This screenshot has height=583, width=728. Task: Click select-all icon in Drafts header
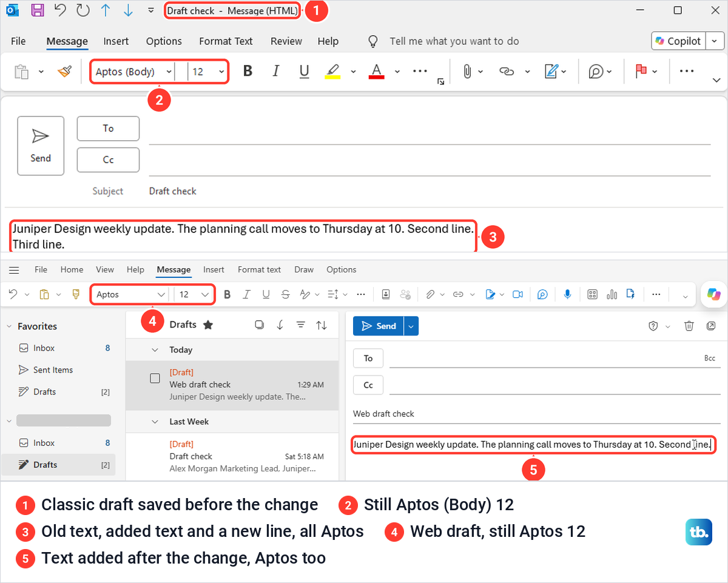(x=260, y=325)
